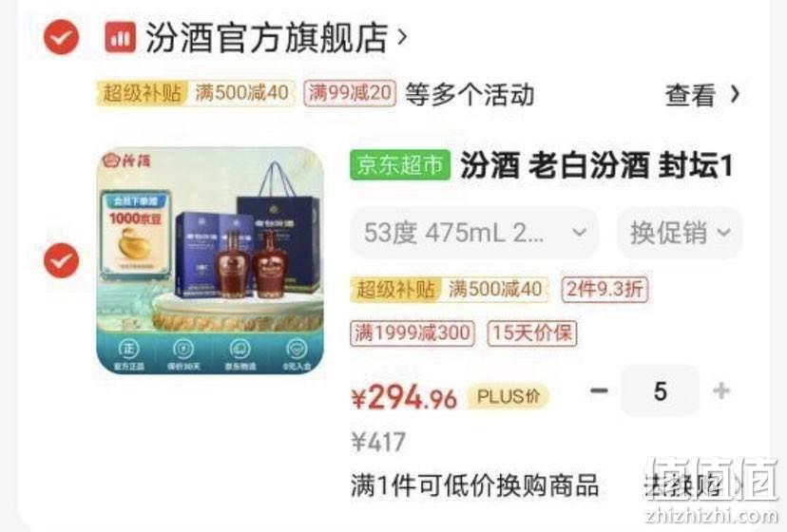Open the product thumbnail image
This screenshot has height=532, width=787.
pos(210,260)
